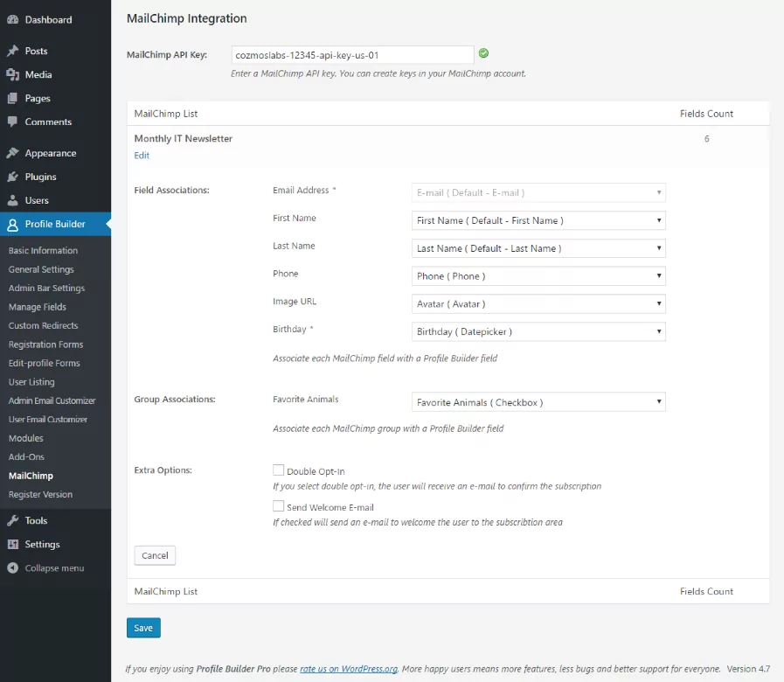Open Modules submenu item
Viewport: 784px width, 682px height.
tap(26, 438)
